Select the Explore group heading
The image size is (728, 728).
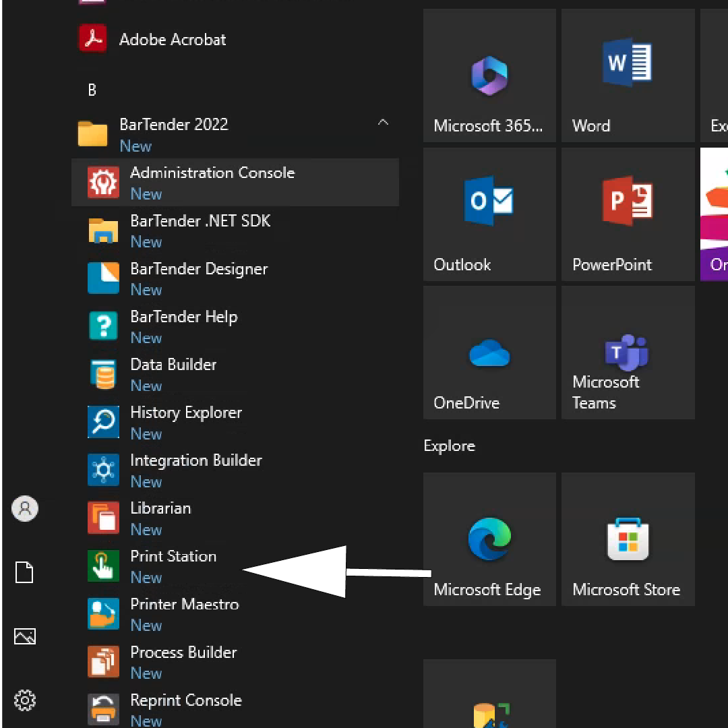pos(450,446)
